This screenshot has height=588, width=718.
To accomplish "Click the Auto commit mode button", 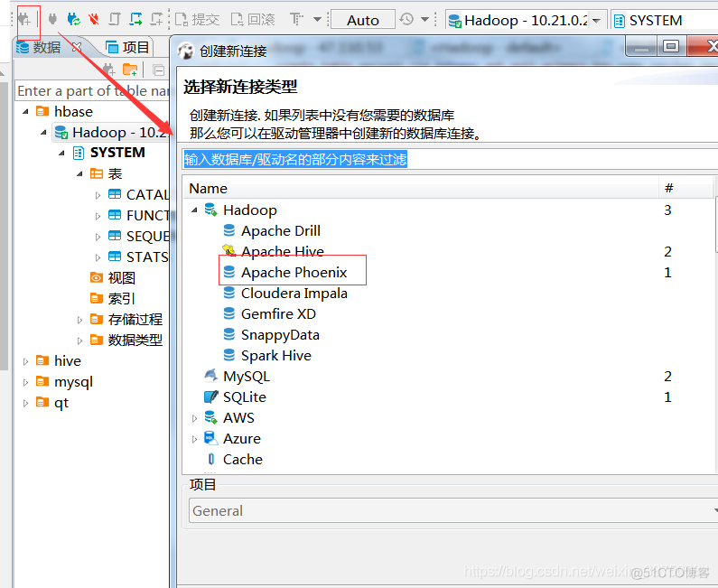I will click(x=363, y=20).
